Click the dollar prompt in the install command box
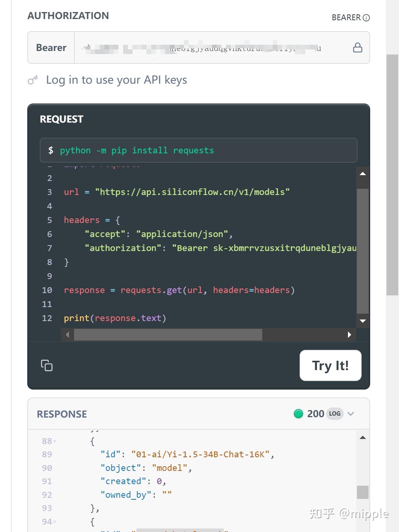The image size is (399, 532). (51, 150)
